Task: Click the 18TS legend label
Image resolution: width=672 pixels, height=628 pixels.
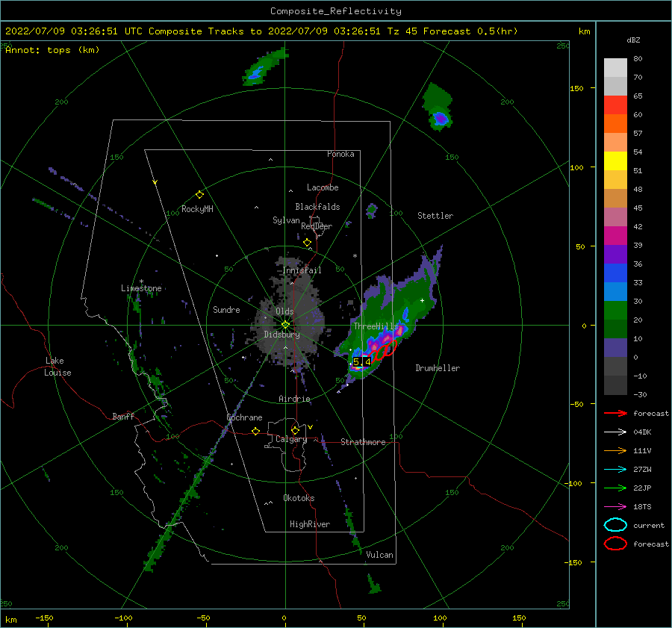Action: pos(642,507)
